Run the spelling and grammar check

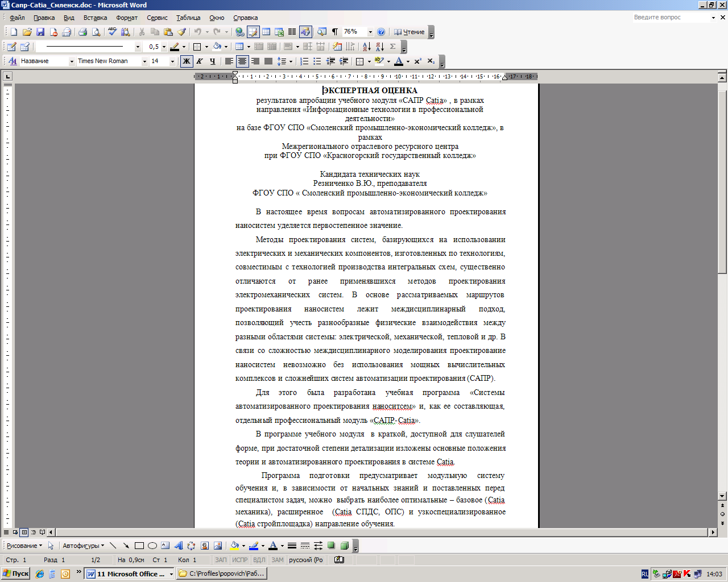click(113, 32)
